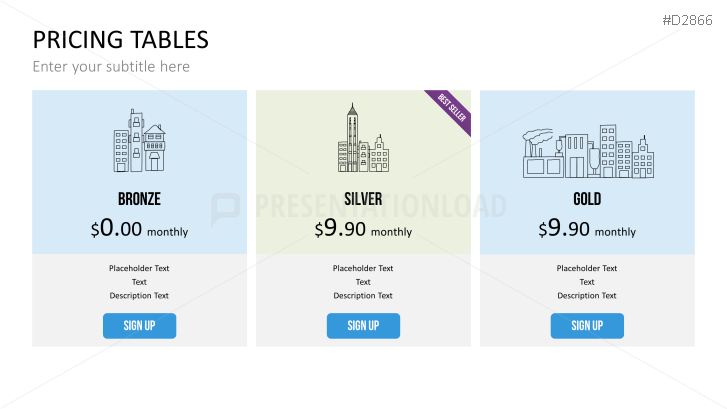Click Placeholder Text in Bronze card
The image size is (727, 409).
pyautogui.click(x=139, y=268)
